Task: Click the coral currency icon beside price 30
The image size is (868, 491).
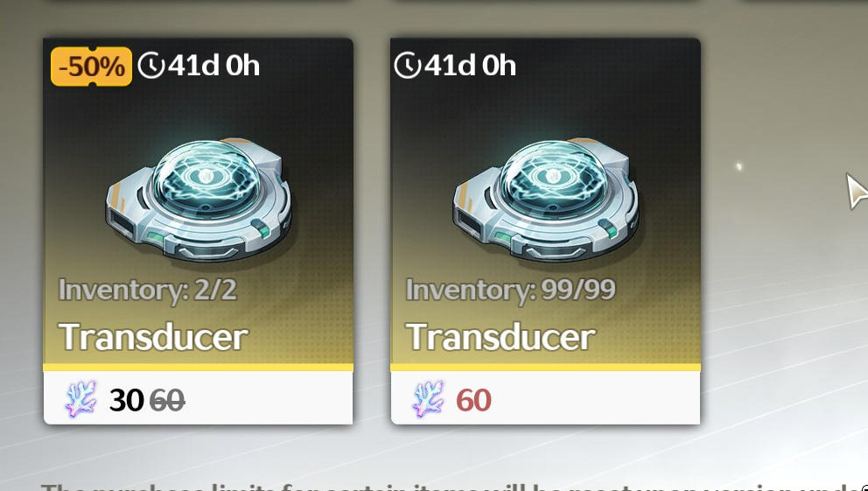Action: click(x=81, y=399)
